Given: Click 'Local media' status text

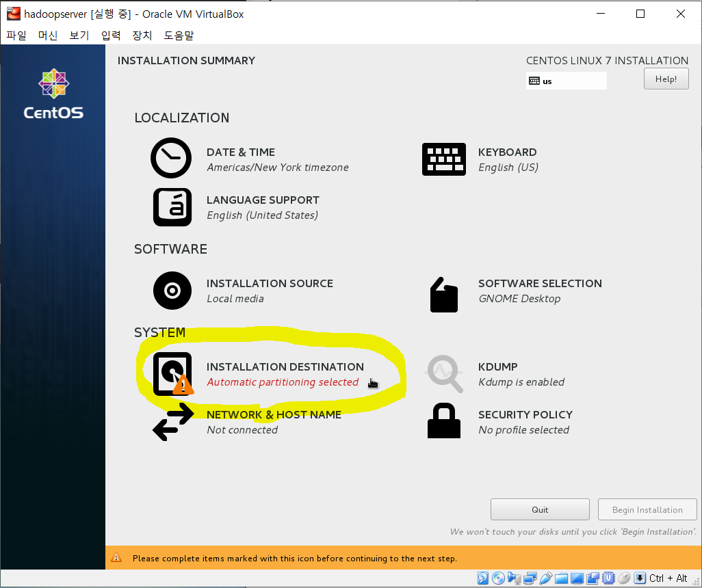Looking at the screenshot, I should [235, 299].
